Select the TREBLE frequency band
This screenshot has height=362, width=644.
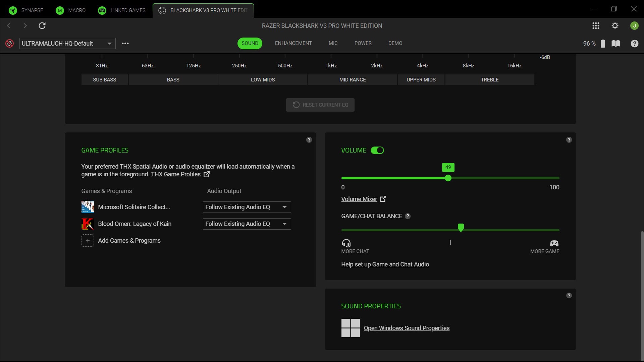coord(490,80)
